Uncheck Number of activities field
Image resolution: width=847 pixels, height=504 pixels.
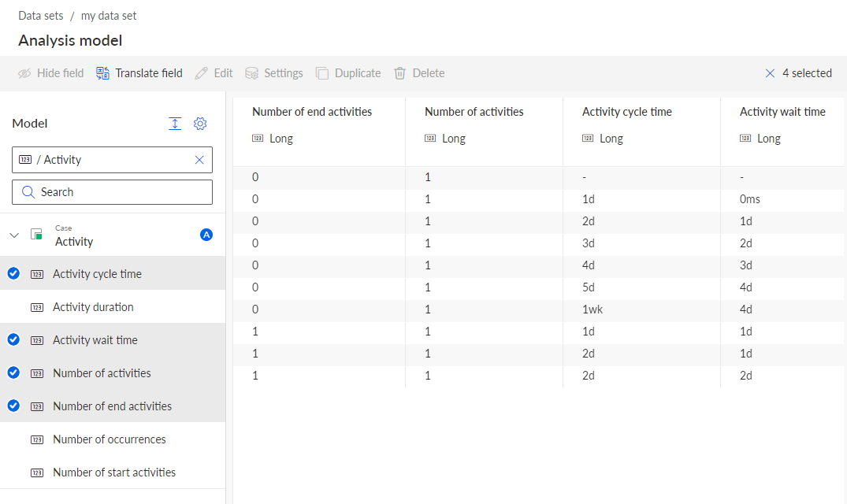click(x=13, y=372)
